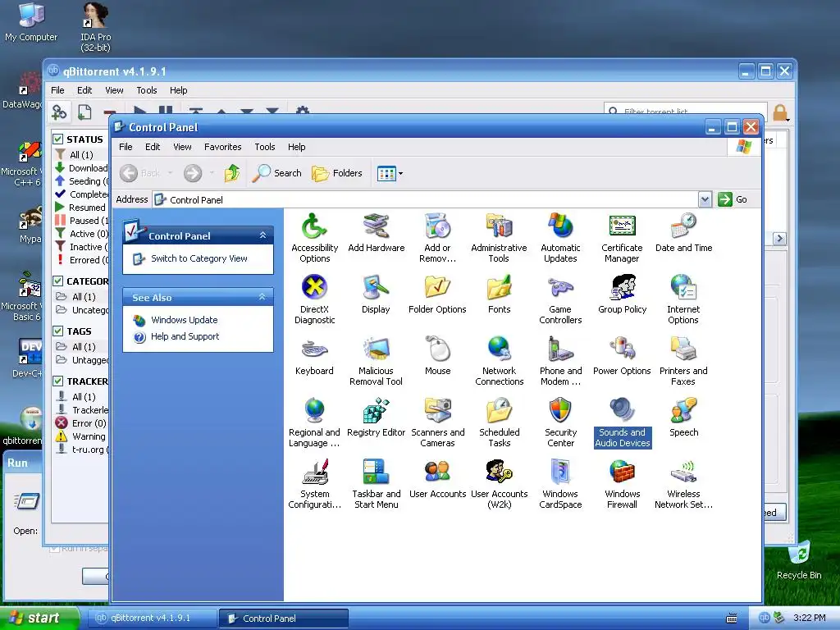Switch to qBittorrent taskbar button

(x=152, y=618)
